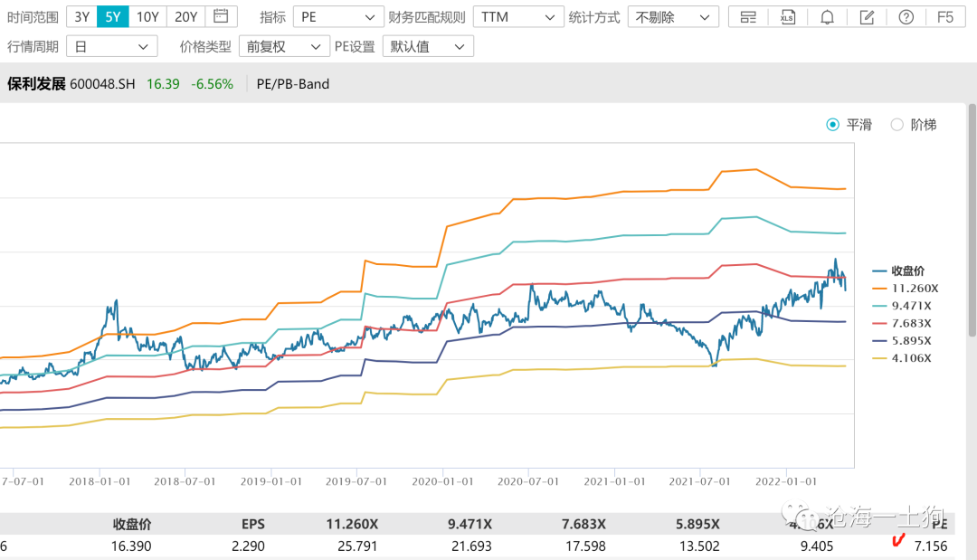Click the 2020-07-01 axis label
The height and width of the screenshot is (560, 977).
tap(528, 481)
